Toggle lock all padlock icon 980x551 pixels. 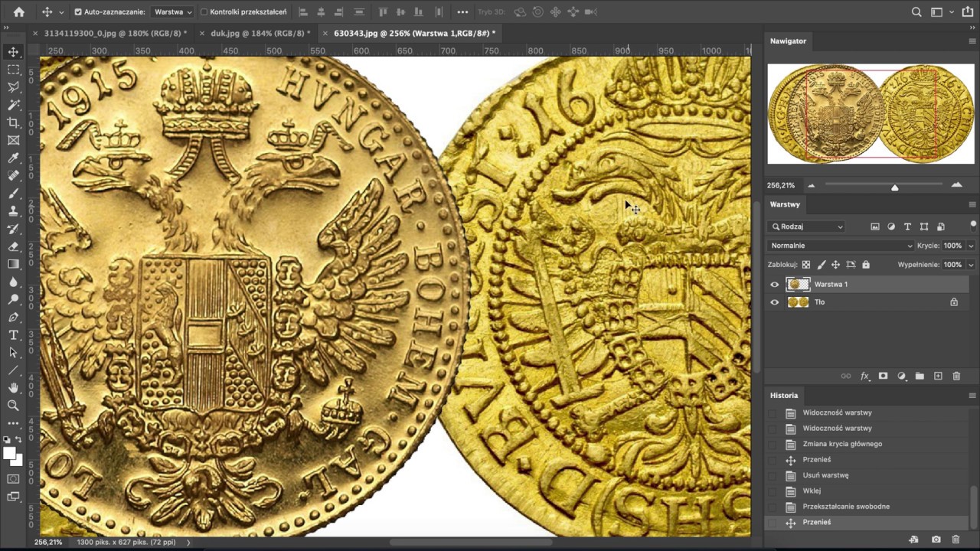[x=866, y=265]
